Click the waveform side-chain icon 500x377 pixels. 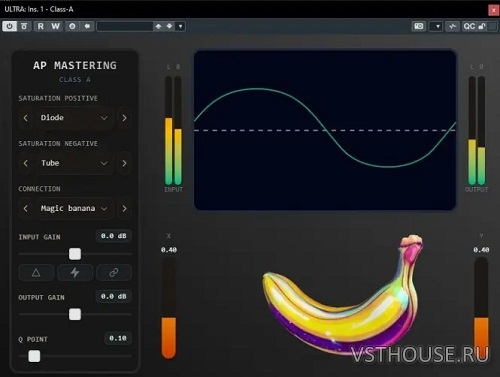coord(452,26)
